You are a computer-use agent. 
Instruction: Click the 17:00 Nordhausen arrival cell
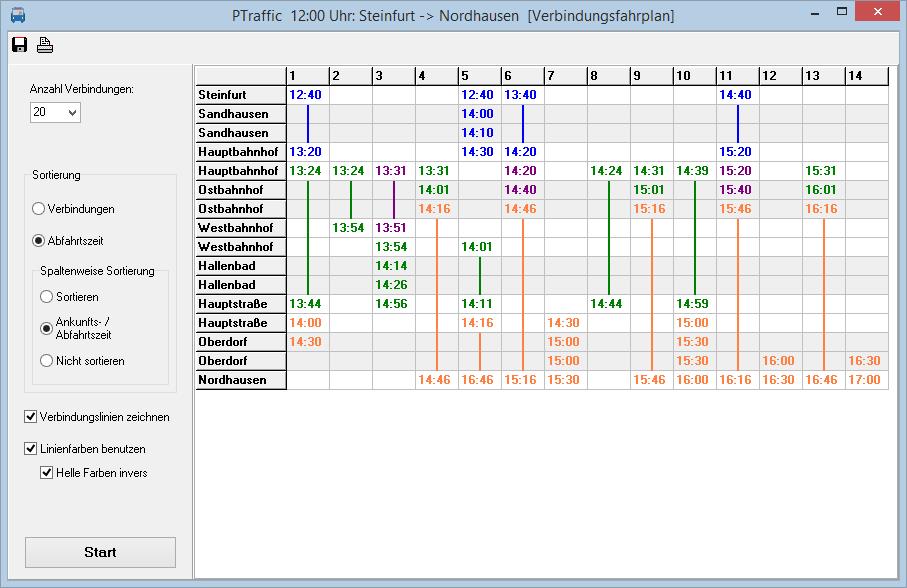[866, 380]
